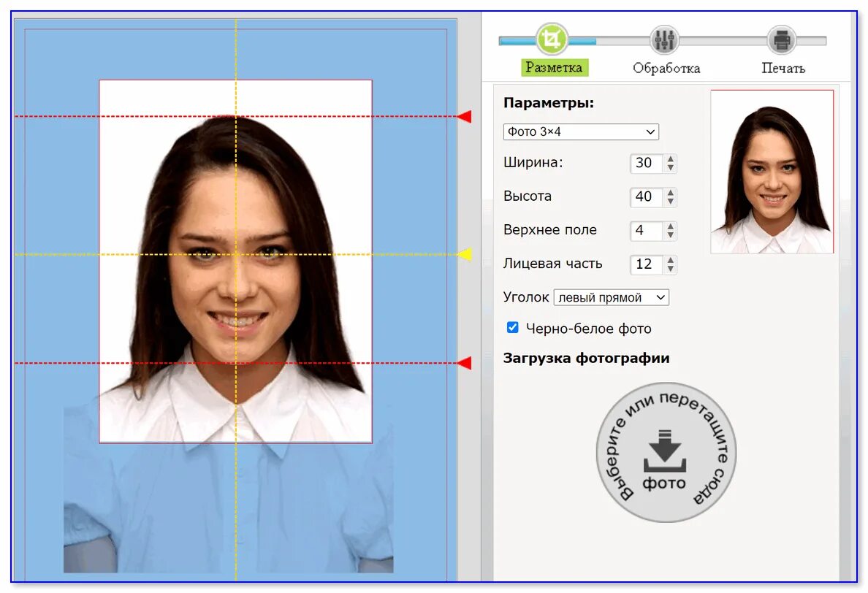Click the Ширина value field
This screenshot has width=868, height=593.
(x=644, y=164)
